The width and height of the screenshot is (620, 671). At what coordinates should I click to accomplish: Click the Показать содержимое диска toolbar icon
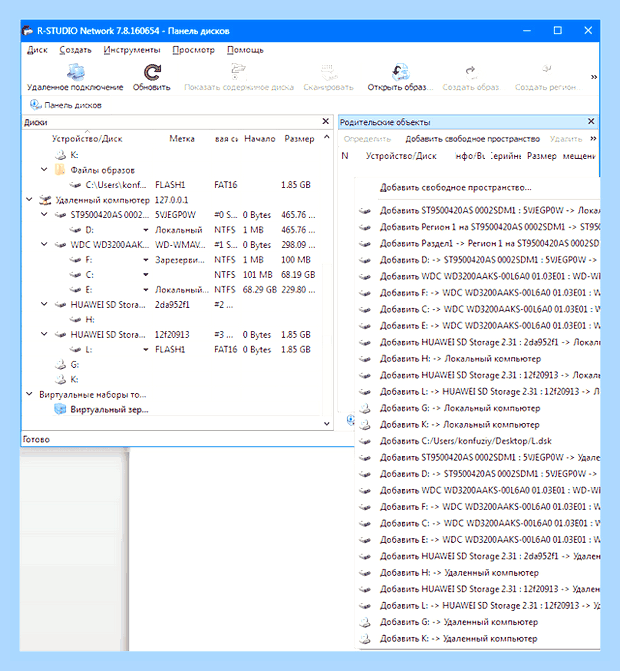pos(238,72)
